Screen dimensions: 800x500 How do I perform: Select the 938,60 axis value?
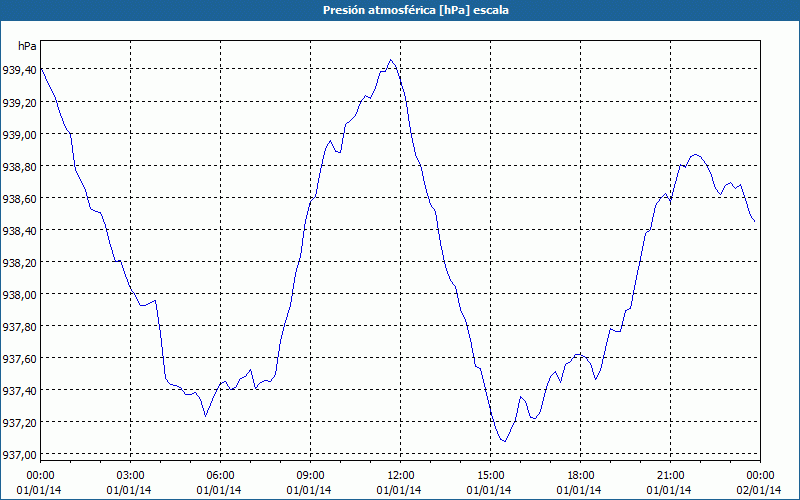pos(20,198)
